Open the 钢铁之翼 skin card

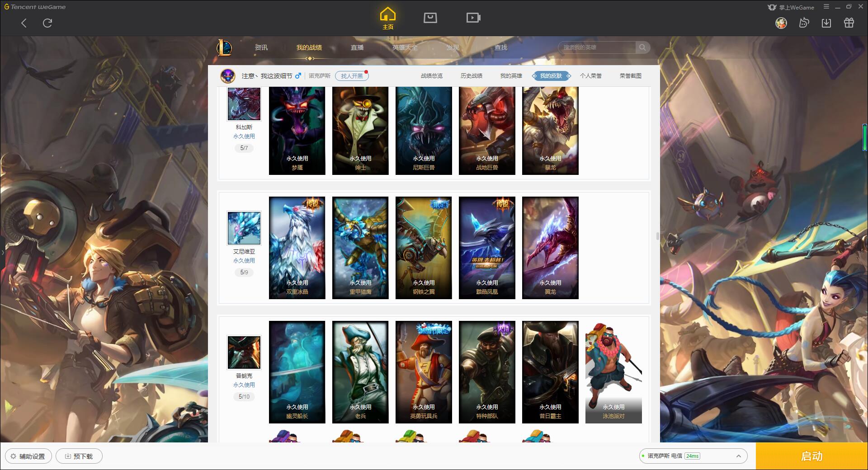[x=424, y=248]
